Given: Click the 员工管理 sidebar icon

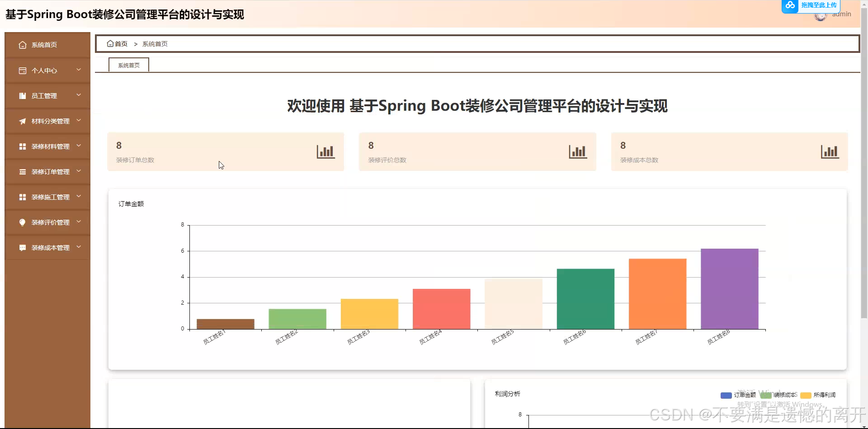Looking at the screenshot, I should (x=23, y=96).
